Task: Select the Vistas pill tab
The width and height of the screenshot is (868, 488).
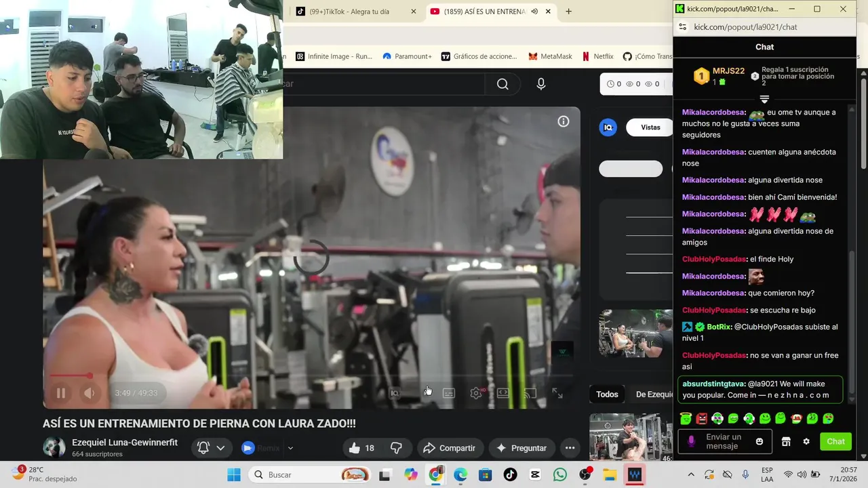Action: point(650,127)
